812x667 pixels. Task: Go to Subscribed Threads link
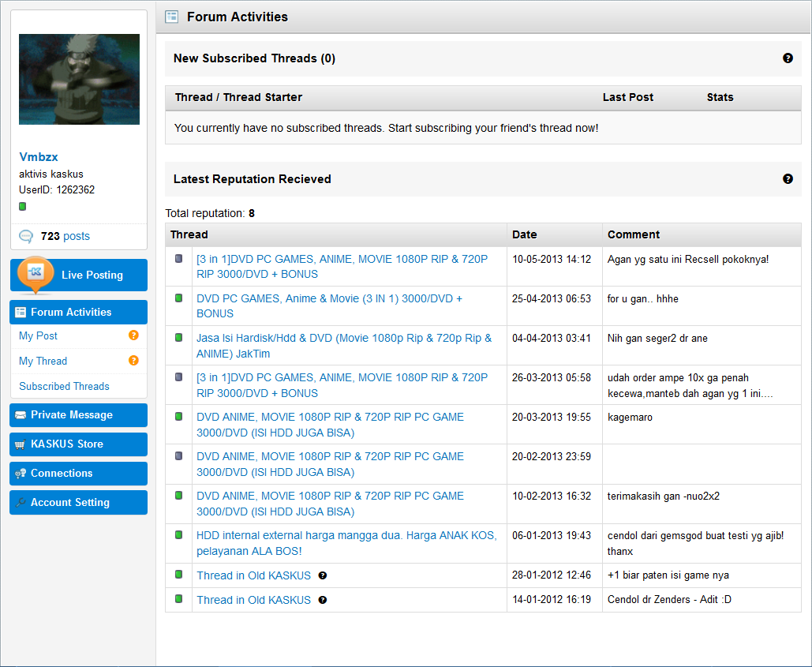(x=64, y=386)
